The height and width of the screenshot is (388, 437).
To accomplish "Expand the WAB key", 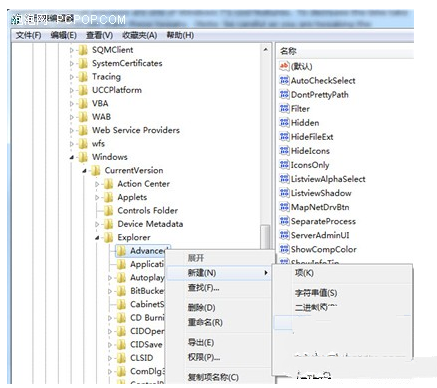I will pyautogui.click(x=72, y=117).
